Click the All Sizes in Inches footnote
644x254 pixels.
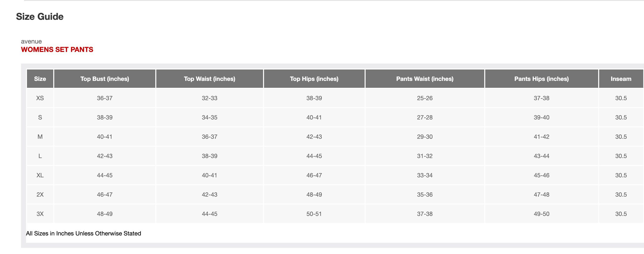click(83, 233)
